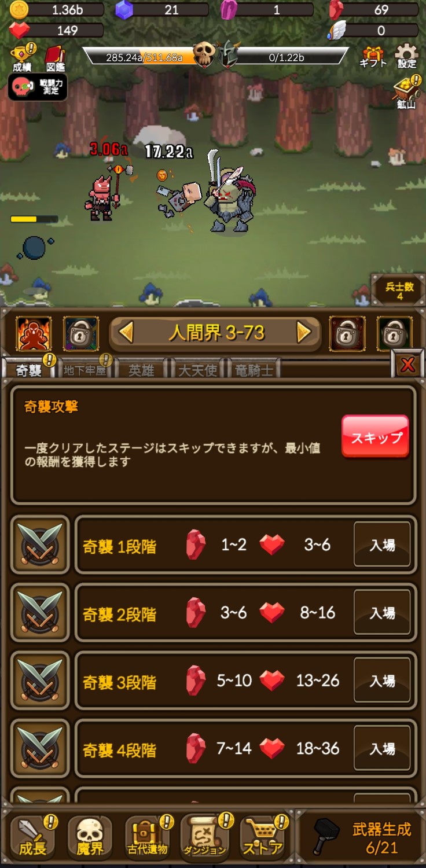Open the 魔界 skull menu
The image size is (426, 868).
90,837
